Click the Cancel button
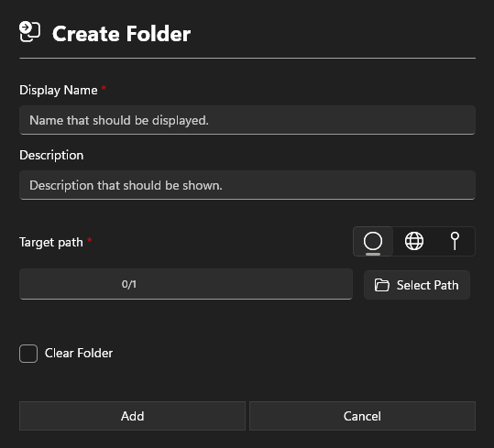The image size is (494, 448). point(362,416)
